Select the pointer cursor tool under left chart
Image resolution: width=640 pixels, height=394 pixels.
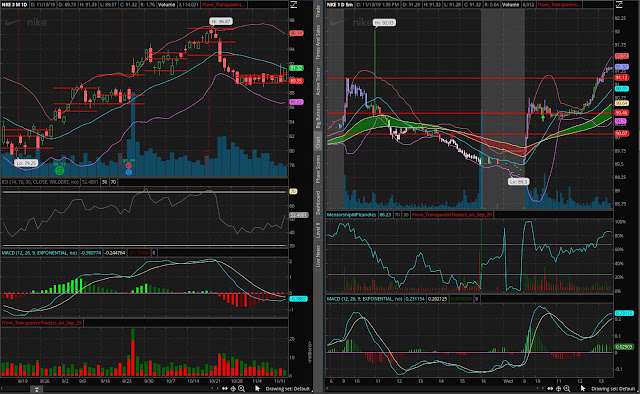click(257, 388)
